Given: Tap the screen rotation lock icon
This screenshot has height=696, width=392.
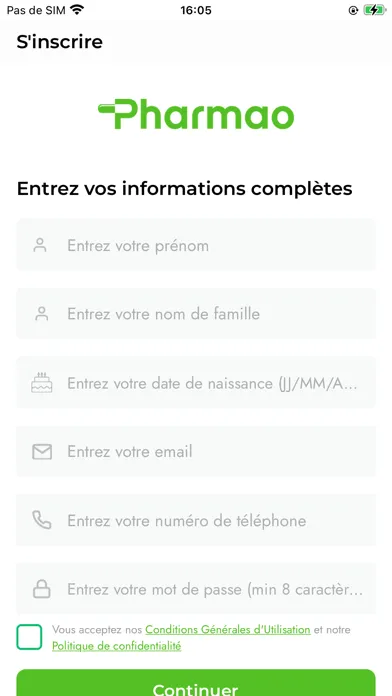Looking at the screenshot, I should 353,10.
